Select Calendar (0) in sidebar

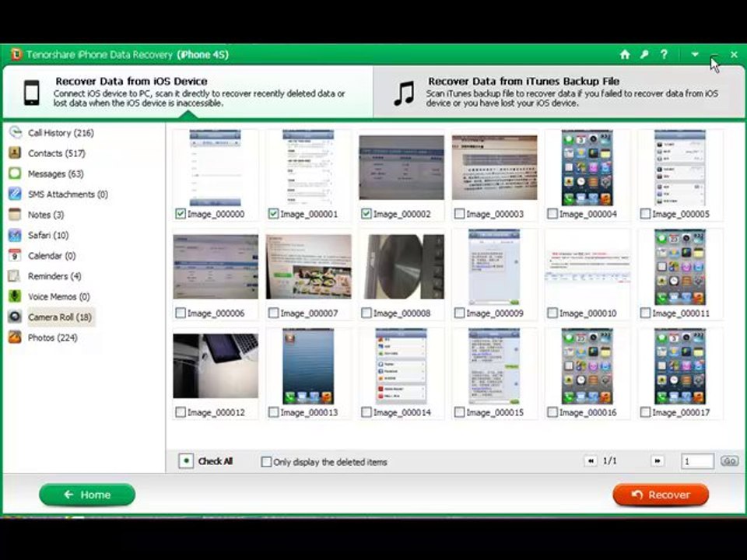51,256
